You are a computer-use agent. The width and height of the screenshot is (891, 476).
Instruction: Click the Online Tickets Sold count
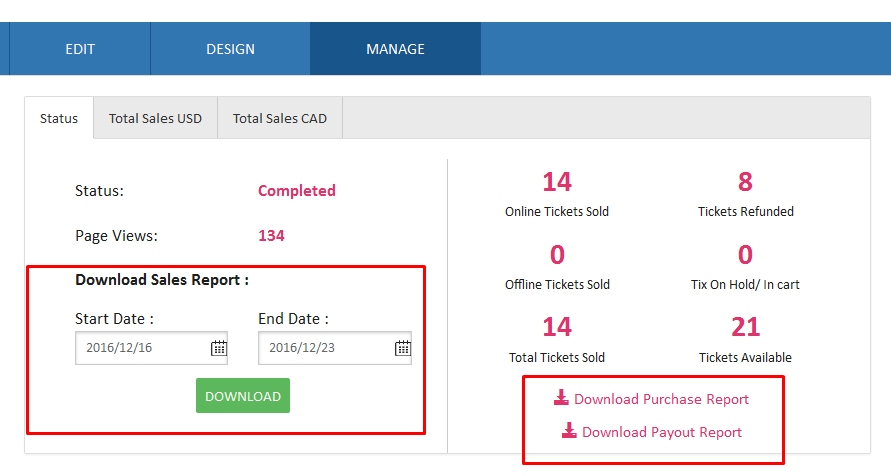(557, 182)
